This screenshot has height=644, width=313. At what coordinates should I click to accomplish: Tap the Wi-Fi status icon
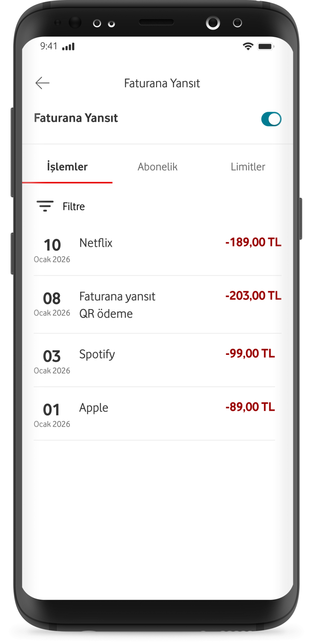pyautogui.click(x=248, y=46)
